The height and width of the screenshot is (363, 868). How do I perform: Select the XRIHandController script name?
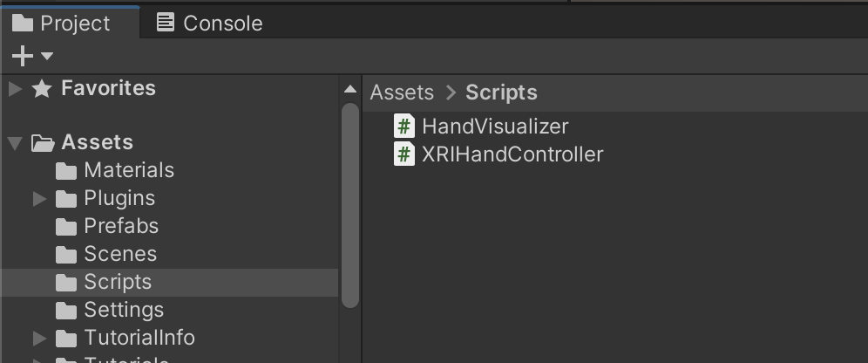click(x=512, y=154)
